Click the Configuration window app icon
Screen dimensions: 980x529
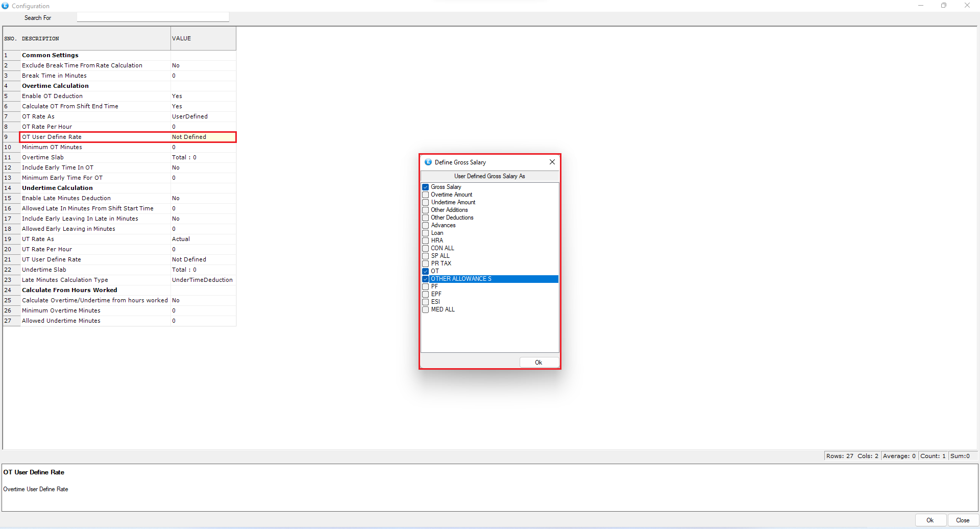(5, 6)
